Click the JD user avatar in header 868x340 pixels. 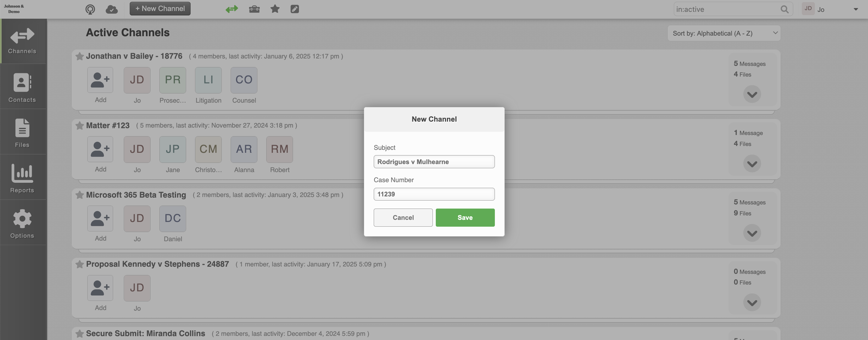pyautogui.click(x=808, y=9)
